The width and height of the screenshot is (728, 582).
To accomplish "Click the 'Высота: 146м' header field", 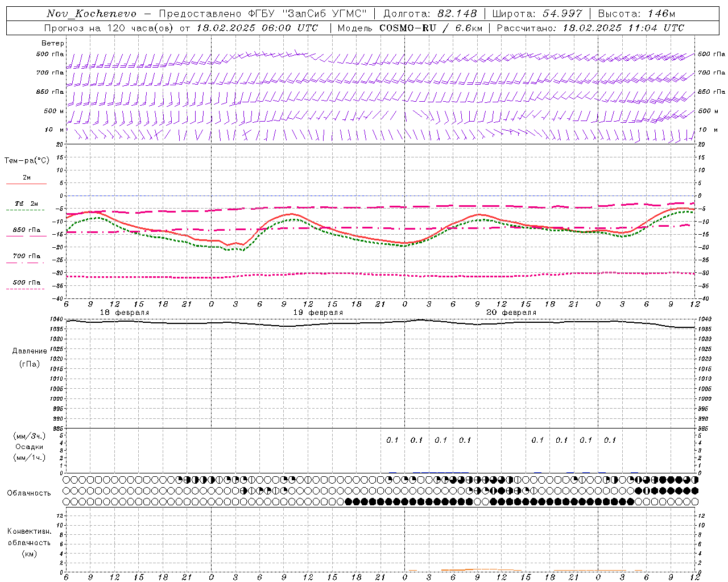I will (636, 14).
